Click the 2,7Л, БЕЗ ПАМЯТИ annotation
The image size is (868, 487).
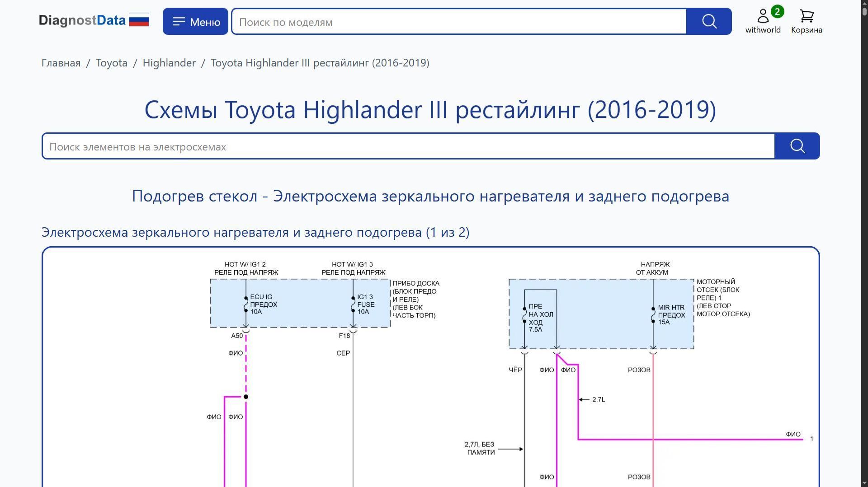(x=481, y=448)
